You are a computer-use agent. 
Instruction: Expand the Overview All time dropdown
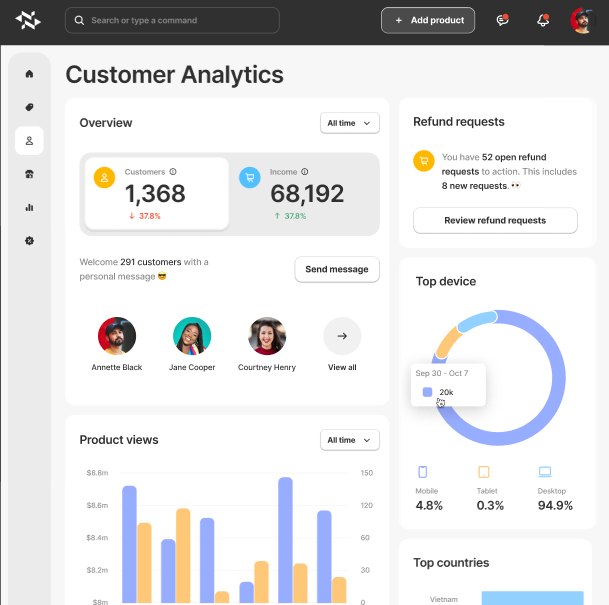350,123
